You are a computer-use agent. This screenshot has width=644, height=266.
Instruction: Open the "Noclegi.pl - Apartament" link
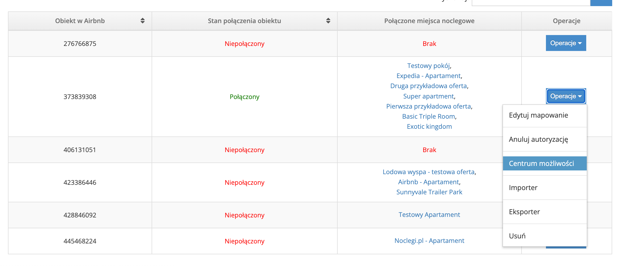click(x=429, y=241)
